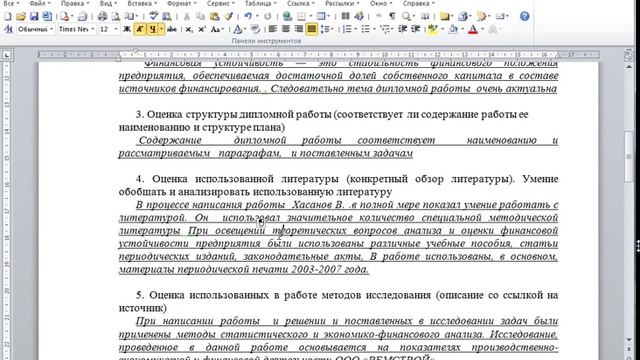This screenshot has width=640, height=360.
Task: Click the scroll down arrow
Action: click(x=629, y=340)
